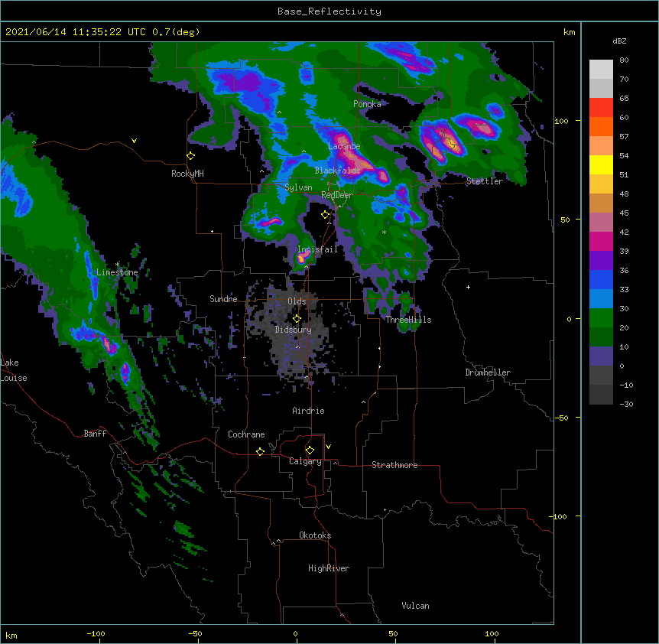Click the -30 value in the dBZ legend

tap(626, 404)
